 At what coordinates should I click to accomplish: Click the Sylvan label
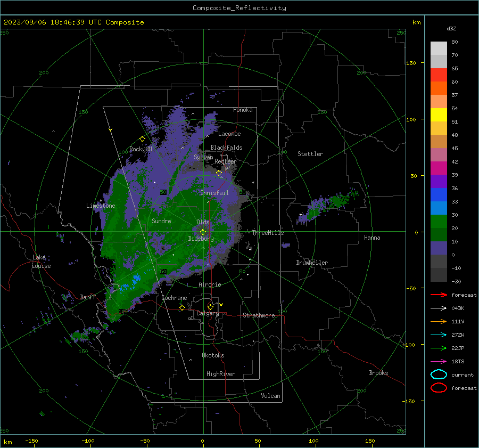[203, 157]
